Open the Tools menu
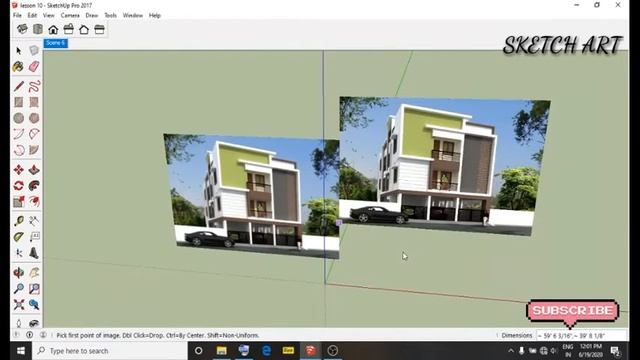This screenshot has height=360, width=640. tap(111, 15)
